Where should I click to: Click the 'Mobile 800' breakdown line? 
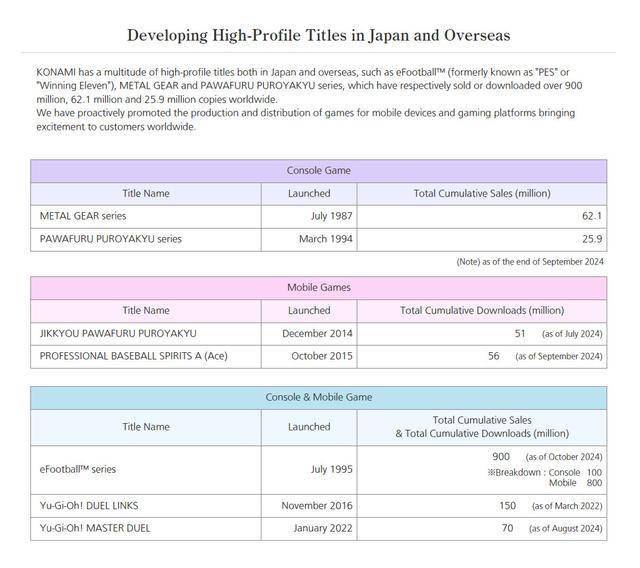pyautogui.click(x=576, y=483)
